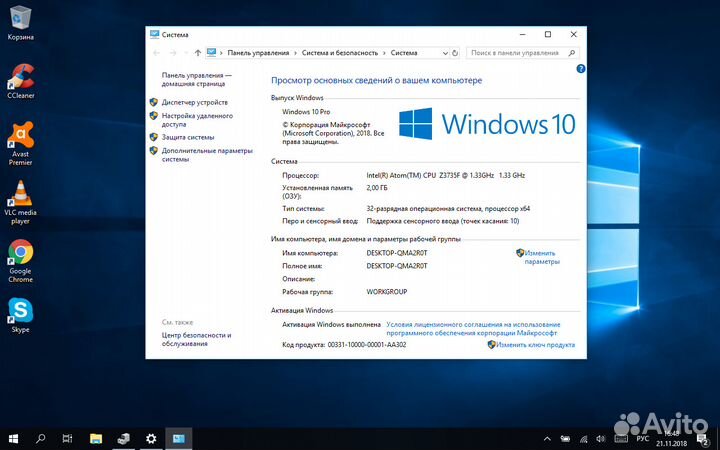Open Settings gear on the taskbar

(151, 439)
